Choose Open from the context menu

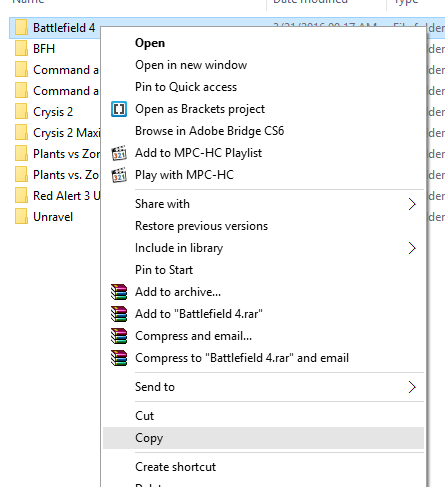[x=263, y=43]
